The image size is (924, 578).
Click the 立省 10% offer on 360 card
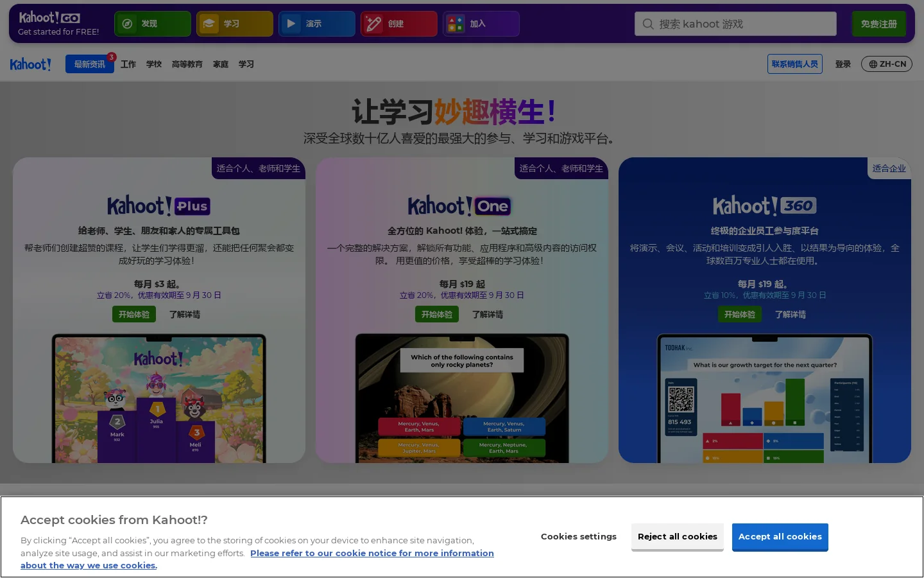[x=765, y=295]
